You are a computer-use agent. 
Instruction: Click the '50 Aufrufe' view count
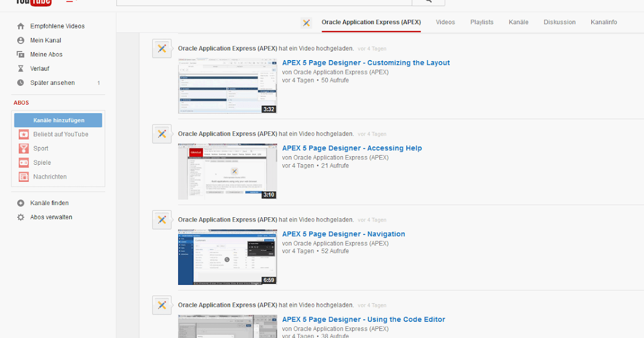335,80
